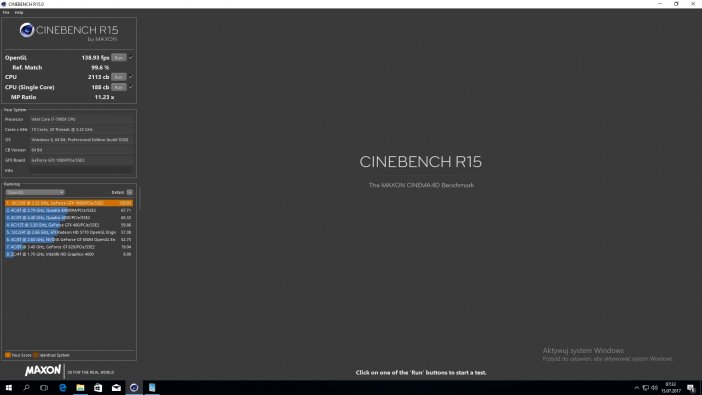Click the Details toggle button in Ranking
Image resolution: width=702 pixels, height=395 pixels.
(129, 192)
